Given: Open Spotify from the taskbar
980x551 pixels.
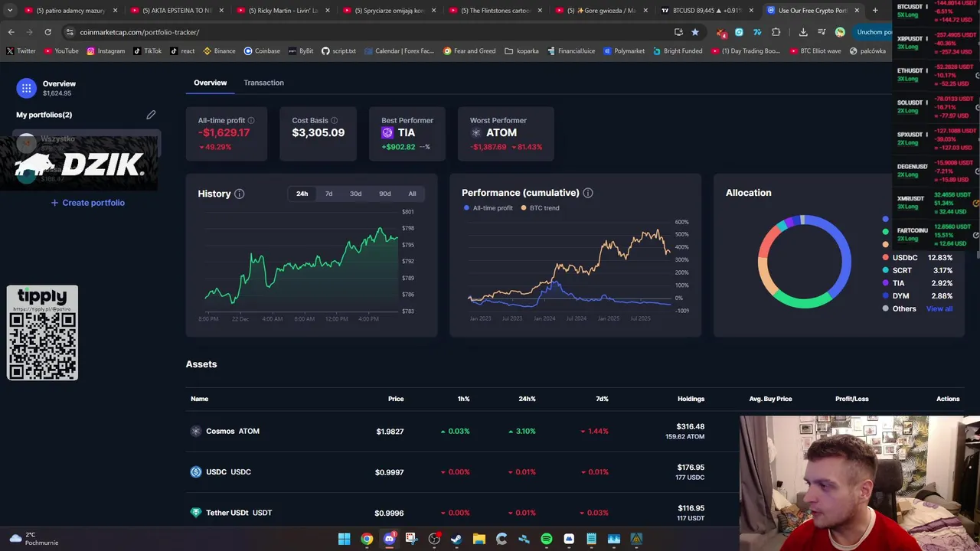Looking at the screenshot, I should (547, 539).
